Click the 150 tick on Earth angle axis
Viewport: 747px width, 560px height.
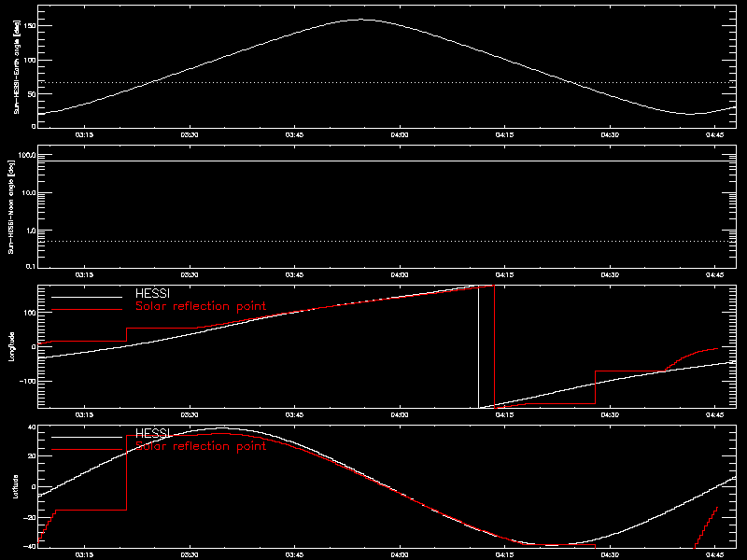(x=30, y=26)
